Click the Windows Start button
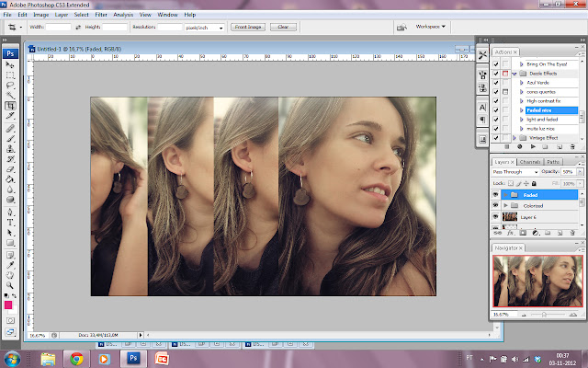 pyautogui.click(x=13, y=357)
